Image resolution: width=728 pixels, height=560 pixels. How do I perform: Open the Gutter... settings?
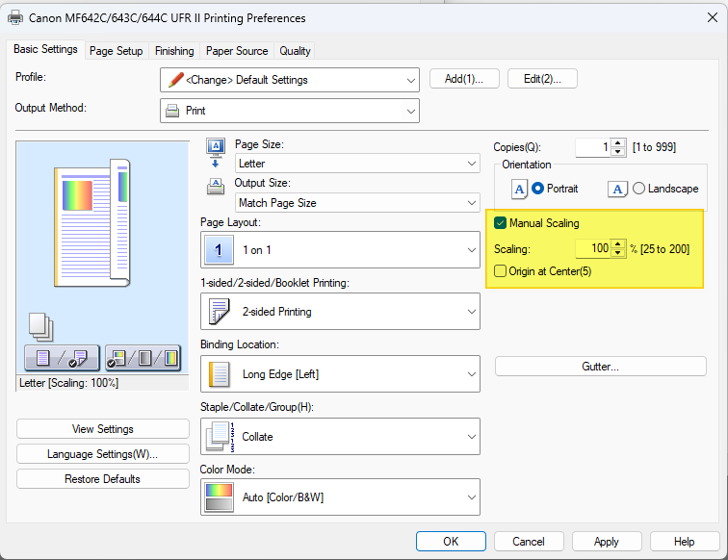[601, 367]
